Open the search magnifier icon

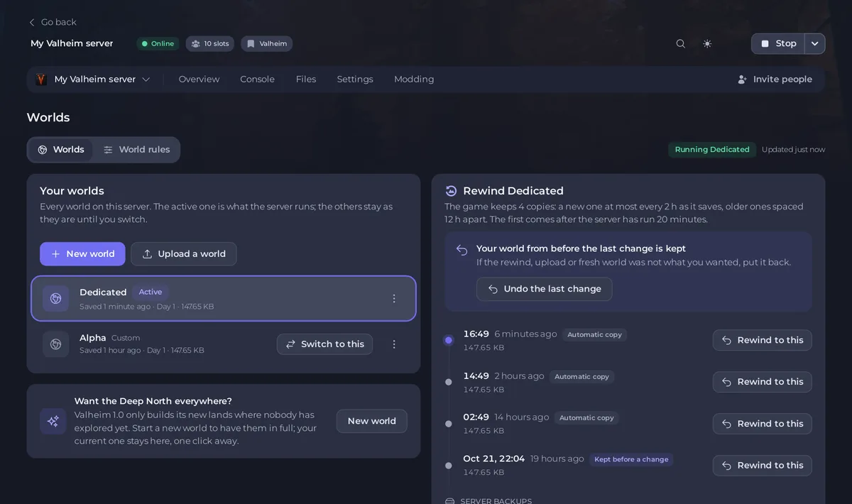click(x=680, y=43)
